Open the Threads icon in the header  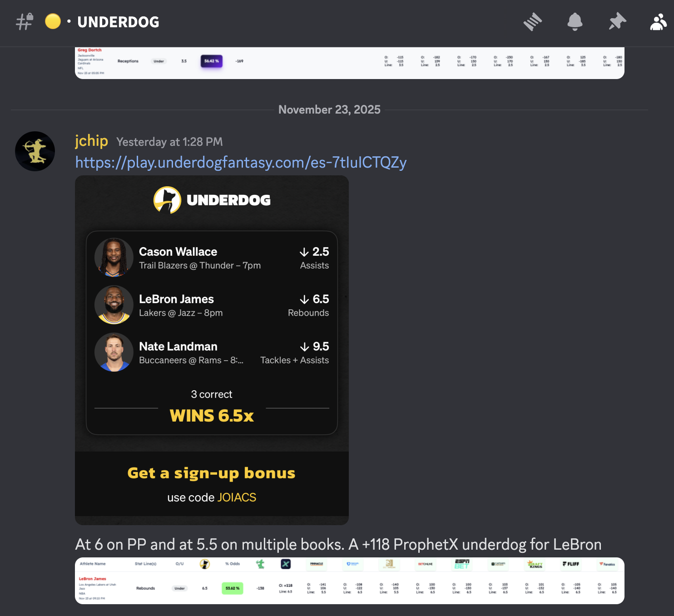[532, 22]
